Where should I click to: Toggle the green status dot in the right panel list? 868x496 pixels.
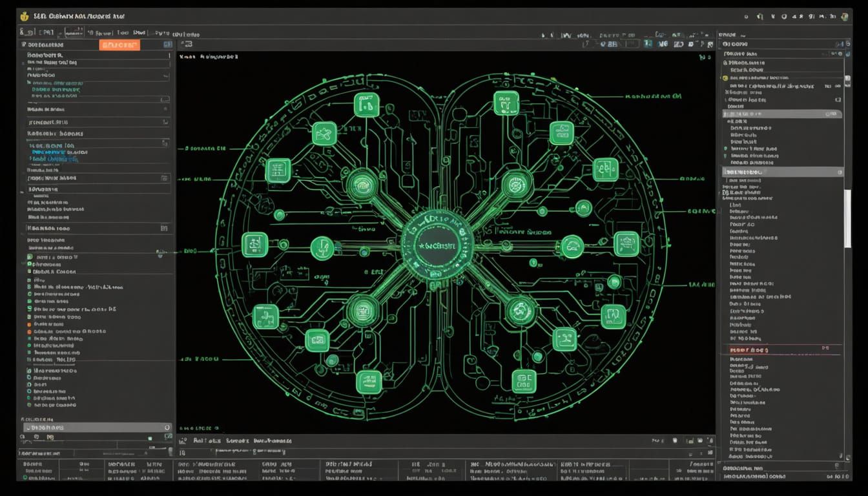click(724, 149)
